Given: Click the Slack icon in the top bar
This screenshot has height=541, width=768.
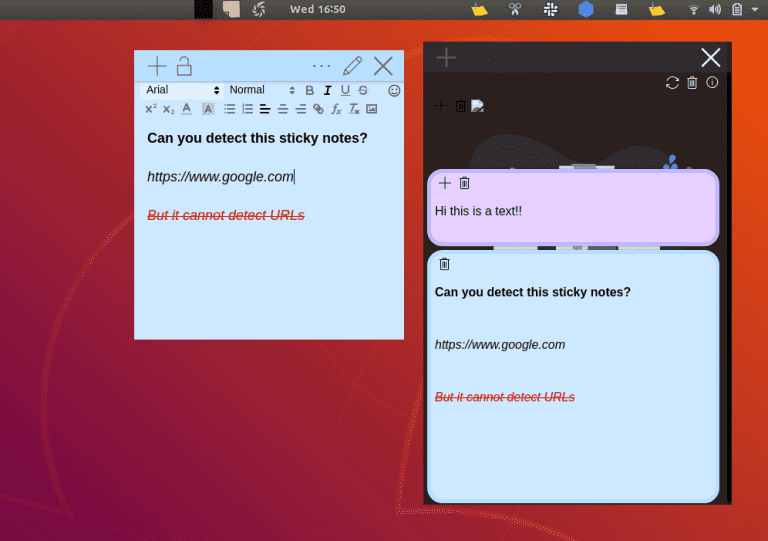Looking at the screenshot, I should [x=551, y=9].
